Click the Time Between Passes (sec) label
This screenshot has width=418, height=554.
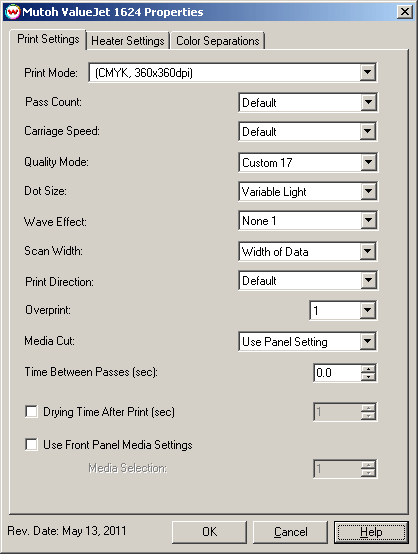[91, 372]
